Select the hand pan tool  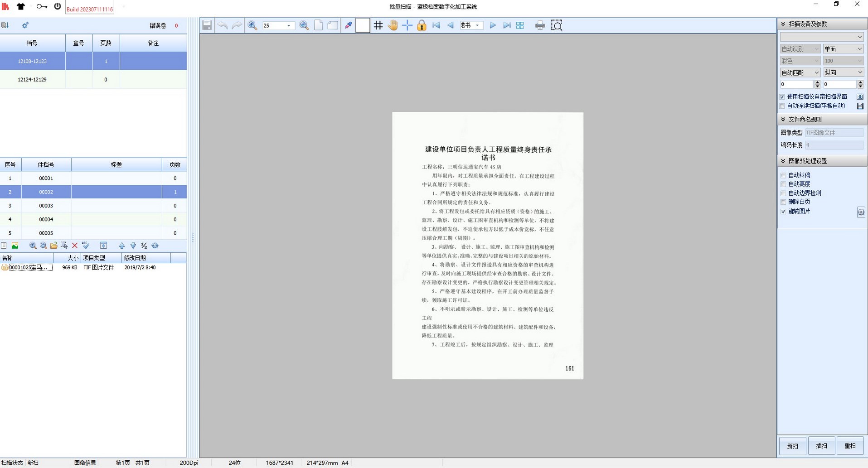[x=393, y=25]
